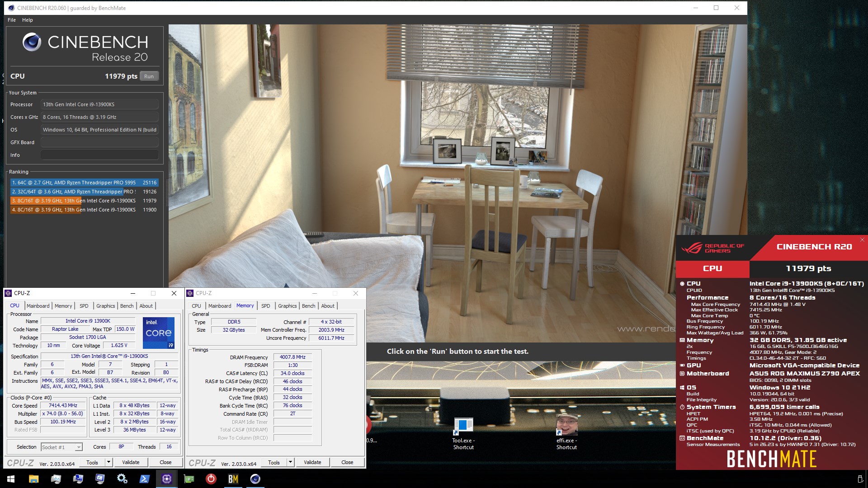Open About tab in left CPU-Z window
This screenshot has height=488, width=868.
146,306
